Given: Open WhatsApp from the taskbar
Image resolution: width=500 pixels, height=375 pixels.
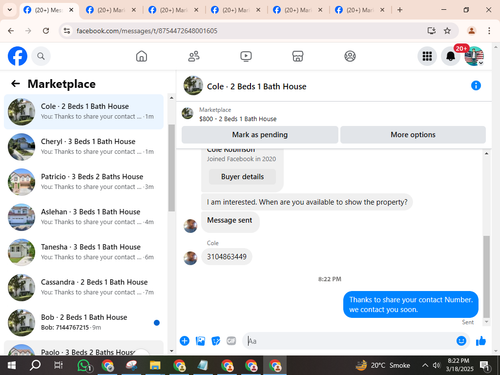Looking at the screenshot, I should (x=83, y=366).
